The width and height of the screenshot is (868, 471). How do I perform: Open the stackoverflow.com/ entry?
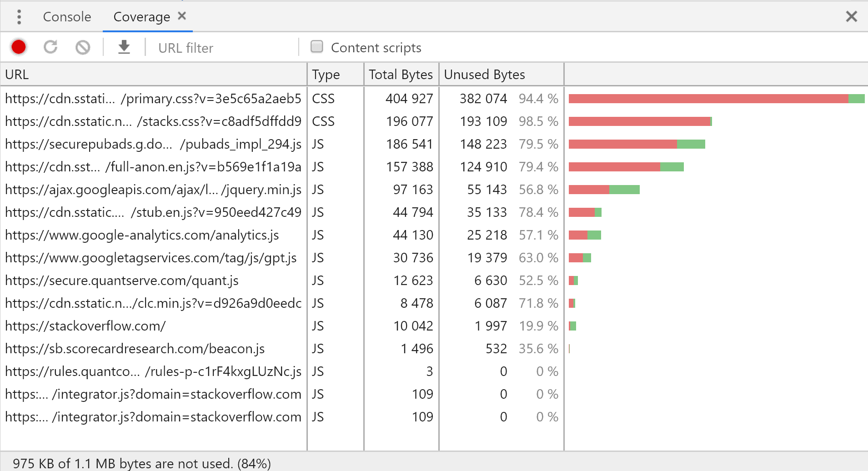pyautogui.click(x=85, y=326)
